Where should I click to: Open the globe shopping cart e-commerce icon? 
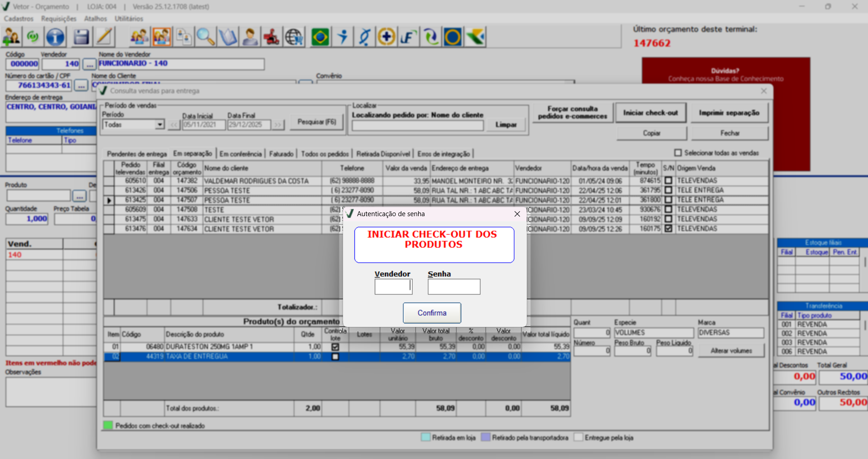(x=294, y=37)
